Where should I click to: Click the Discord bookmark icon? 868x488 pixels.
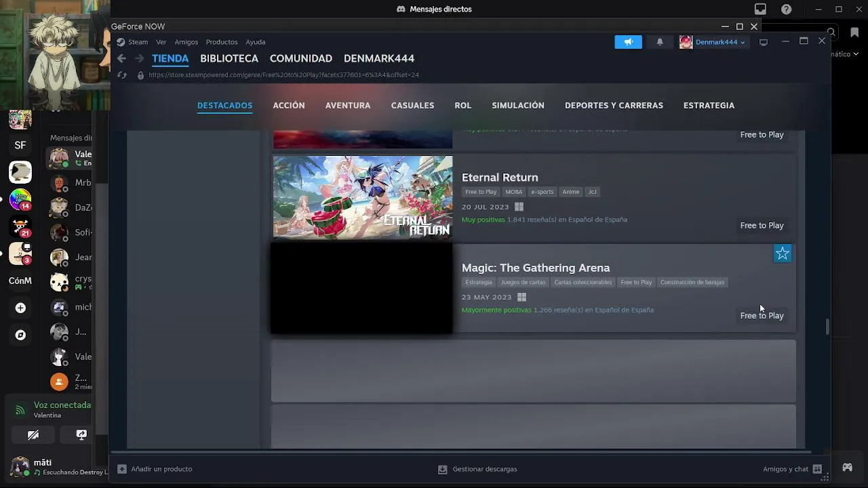[854, 33]
